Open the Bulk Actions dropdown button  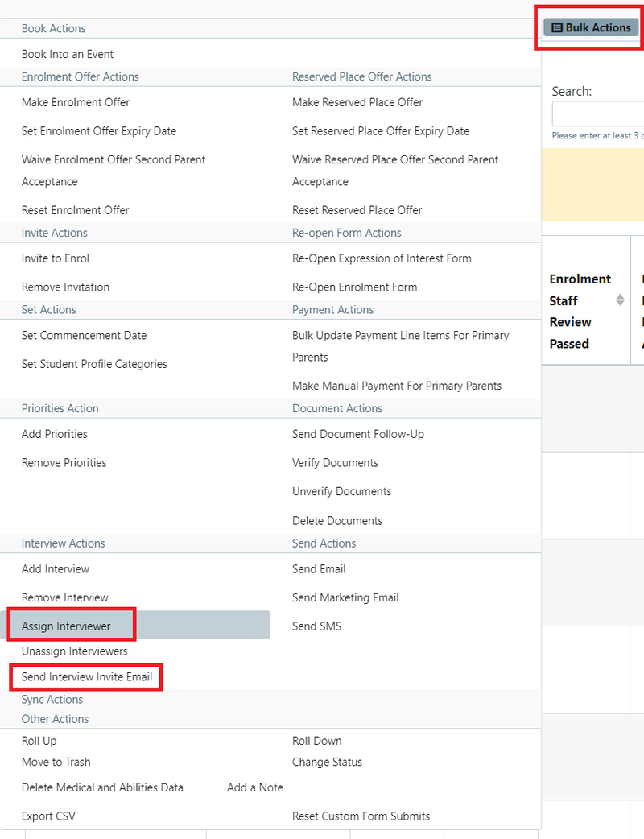point(591,27)
